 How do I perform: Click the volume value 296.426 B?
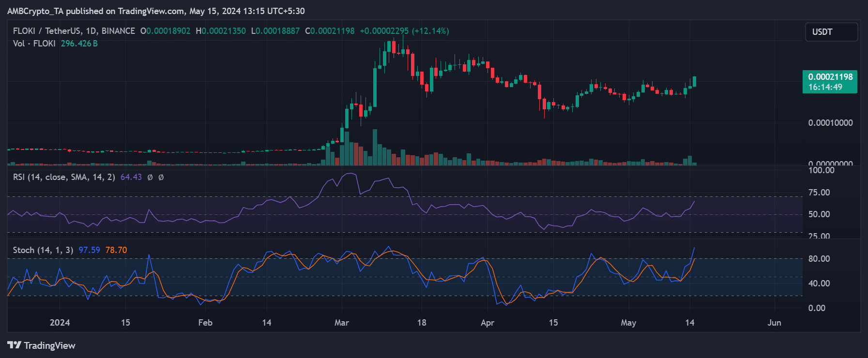point(79,44)
